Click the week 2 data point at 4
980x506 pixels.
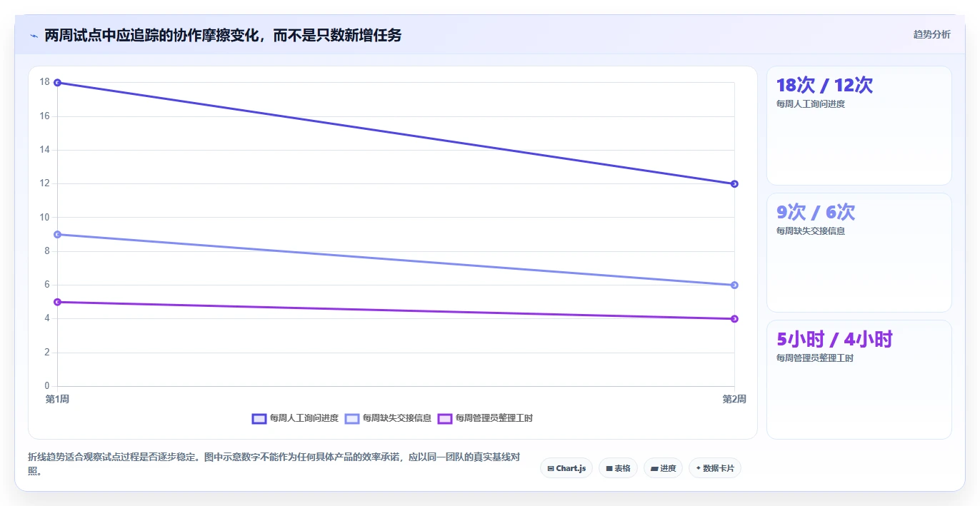pos(734,319)
